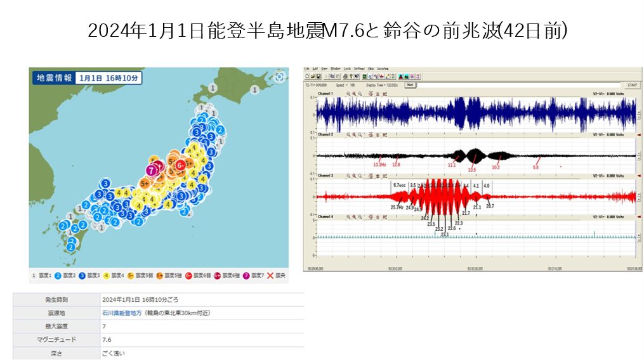Click last magnifier icon on Channel 3
This screenshot has height=362, width=644.
(x=360, y=175)
